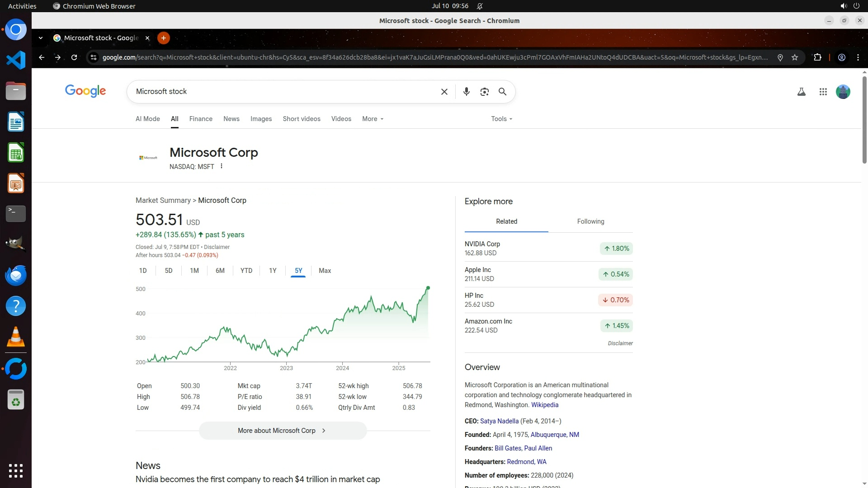The image size is (868, 488).
Task: Click the Search Labs flask icon
Action: 801,92
